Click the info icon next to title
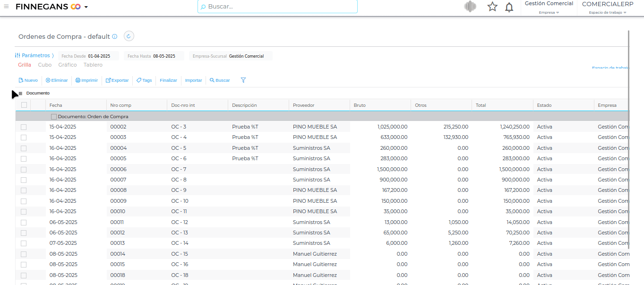644x285 pixels. [115, 36]
